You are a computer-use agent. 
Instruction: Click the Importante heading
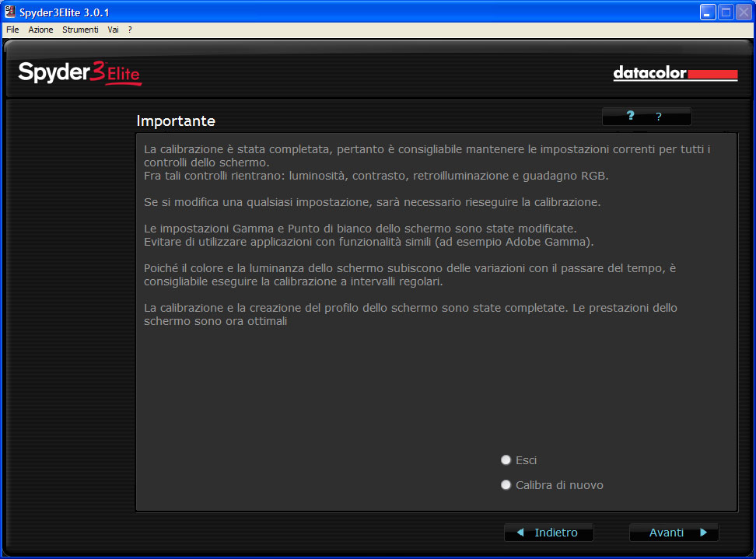point(176,121)
